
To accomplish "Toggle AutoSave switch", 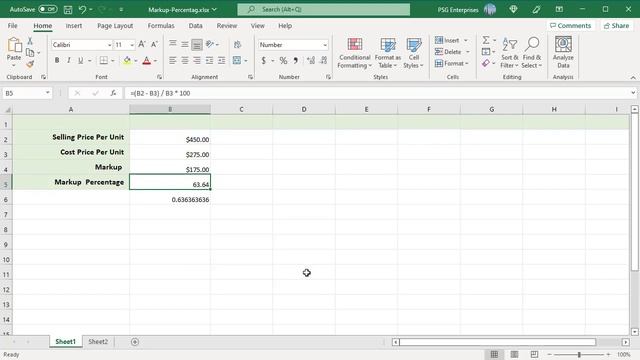I will [48, 9].
